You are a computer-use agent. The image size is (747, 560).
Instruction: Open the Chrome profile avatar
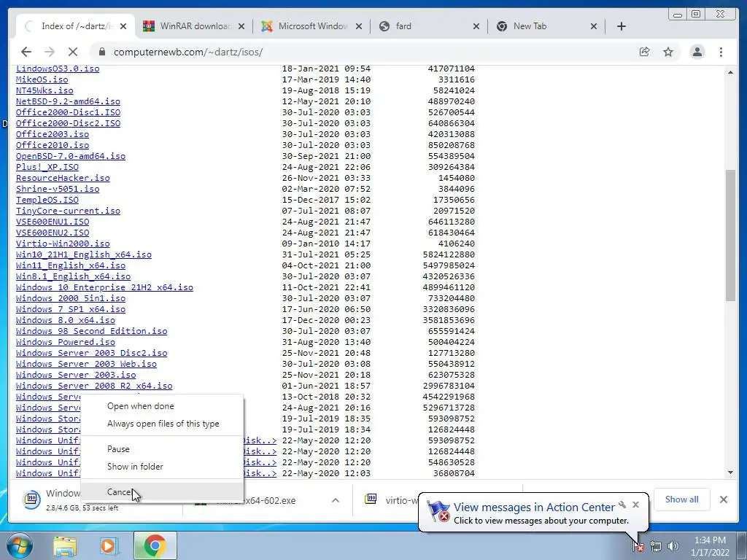[697, 52]
